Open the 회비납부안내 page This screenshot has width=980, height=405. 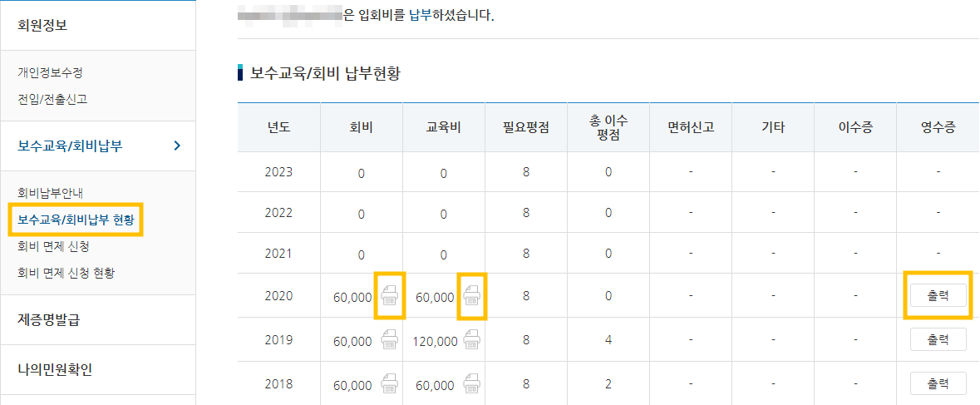tap(51, 194)
